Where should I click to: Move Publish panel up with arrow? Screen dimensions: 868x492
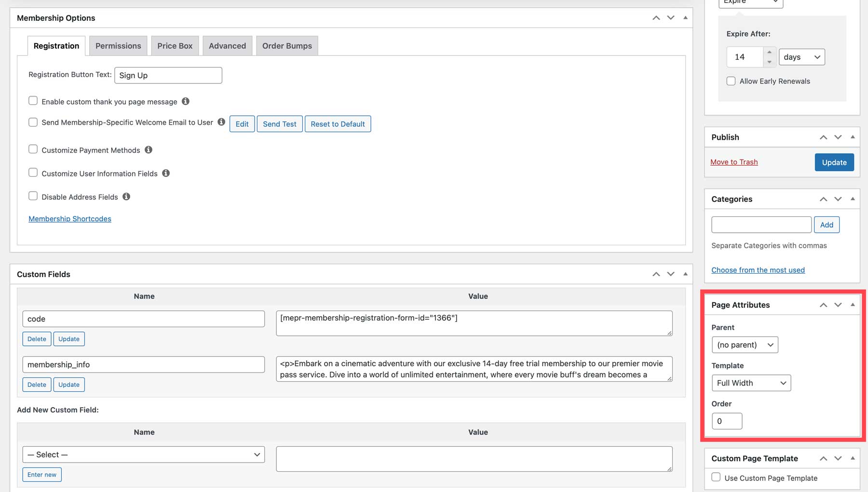pos(823,137)
